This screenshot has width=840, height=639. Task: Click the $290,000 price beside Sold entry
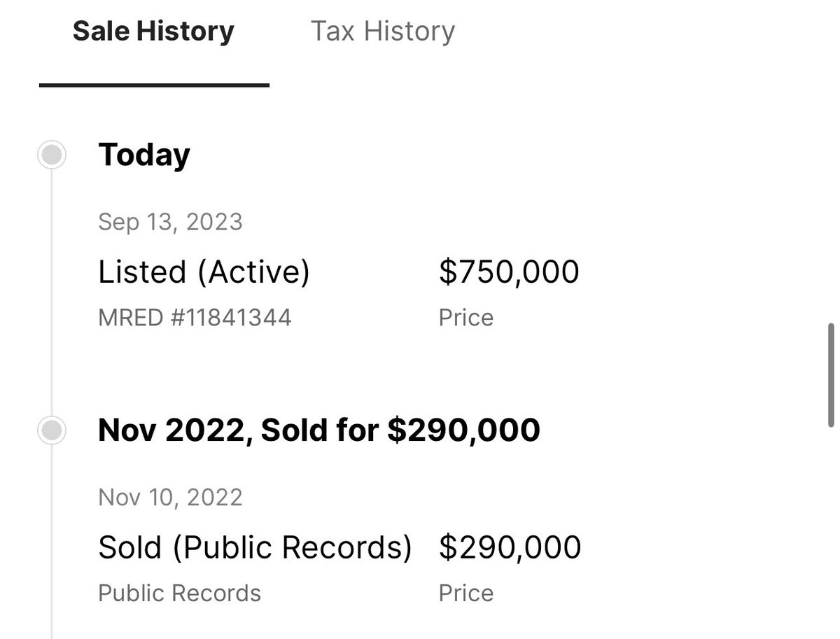tap(510, 547)
